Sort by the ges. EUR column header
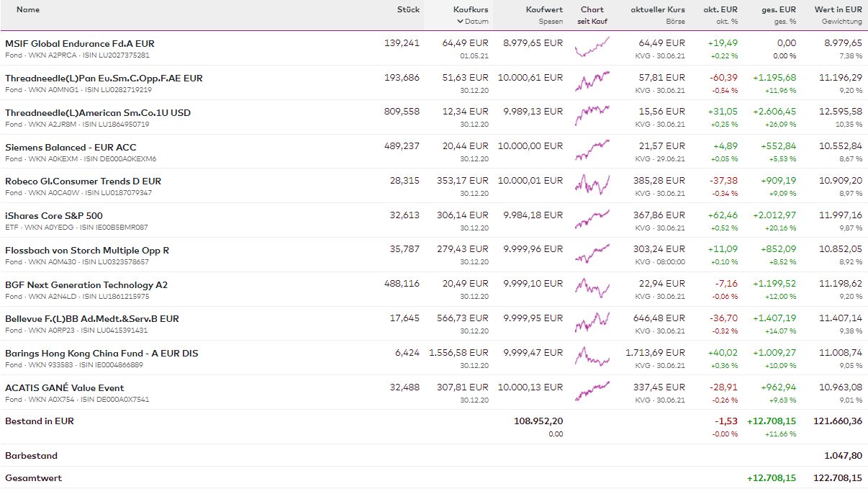The width and height of the screenshot is (868, 489). 779,10
